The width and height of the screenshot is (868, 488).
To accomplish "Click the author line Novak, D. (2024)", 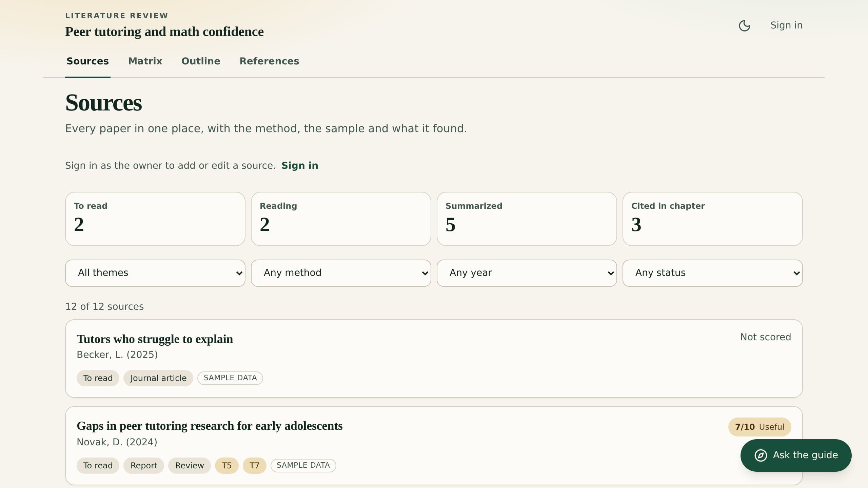I will 117,442.
